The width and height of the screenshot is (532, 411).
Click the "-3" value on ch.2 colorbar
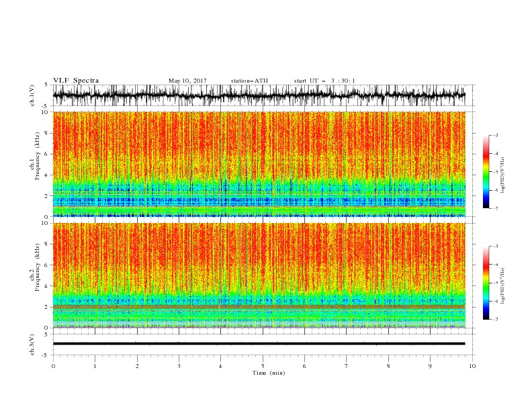click(x=496, y=246)
